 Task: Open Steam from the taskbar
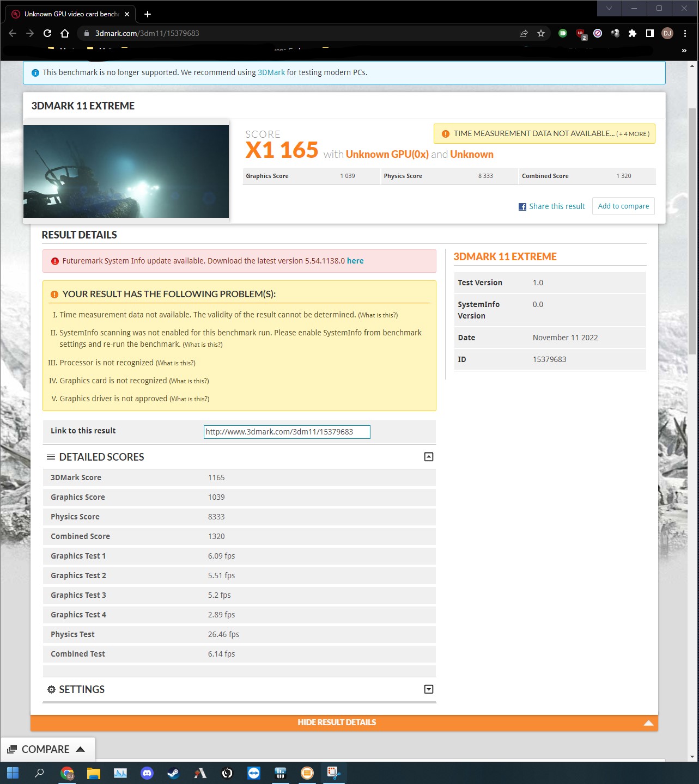(174, 773)
